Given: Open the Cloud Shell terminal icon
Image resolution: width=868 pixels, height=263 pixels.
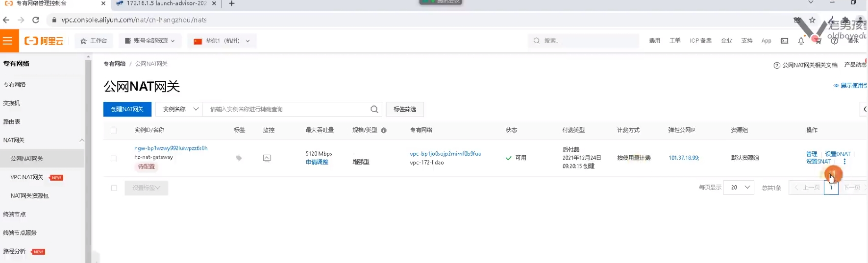Looking at the screenshot, I should (784, 41).
